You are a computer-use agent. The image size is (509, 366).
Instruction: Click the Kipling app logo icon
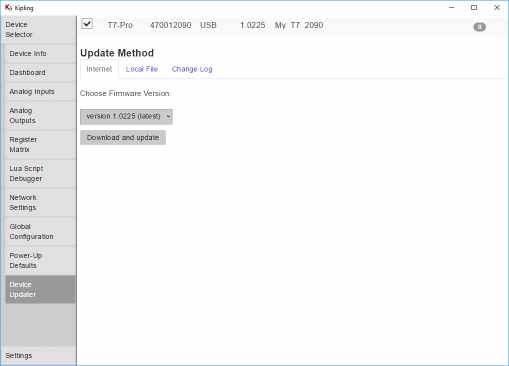coord(9,7)
